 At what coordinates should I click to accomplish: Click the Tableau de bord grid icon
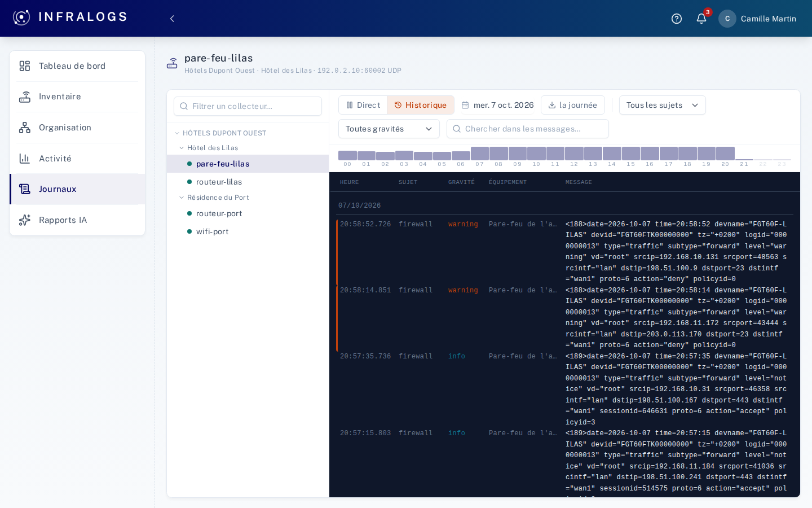coord(25,66)
